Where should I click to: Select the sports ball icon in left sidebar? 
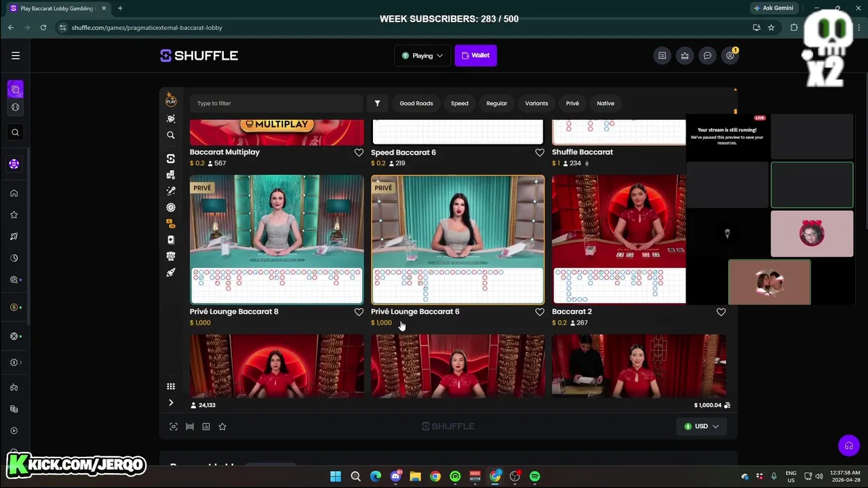16,107
